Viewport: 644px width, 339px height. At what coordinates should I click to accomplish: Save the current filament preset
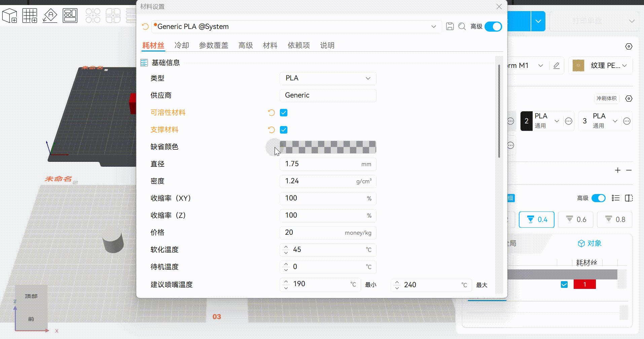click(x=450, y=27)
